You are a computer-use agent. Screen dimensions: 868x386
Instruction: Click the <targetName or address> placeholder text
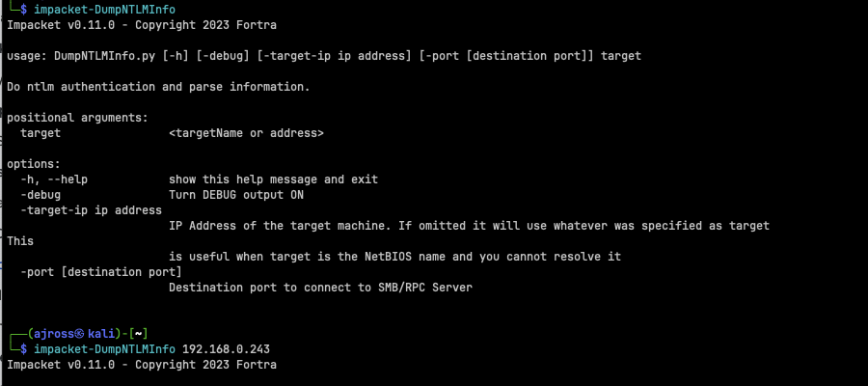tap(246, 133)
